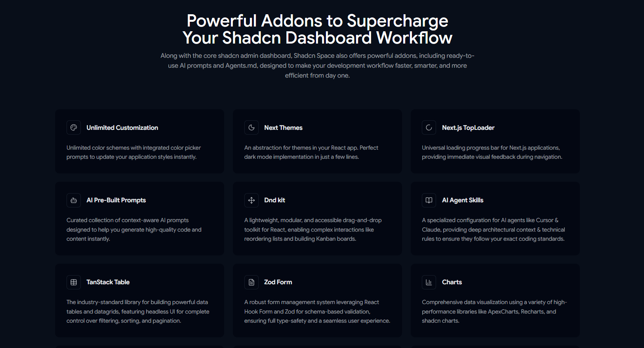
Task: Click the move arrows icon for Dnd kit
Action: click(252, 200)
